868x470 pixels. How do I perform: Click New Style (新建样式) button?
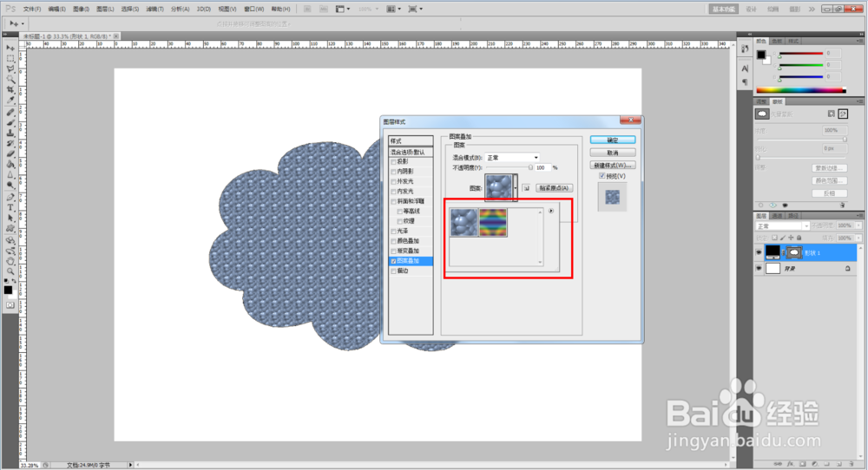click(613, 166)
